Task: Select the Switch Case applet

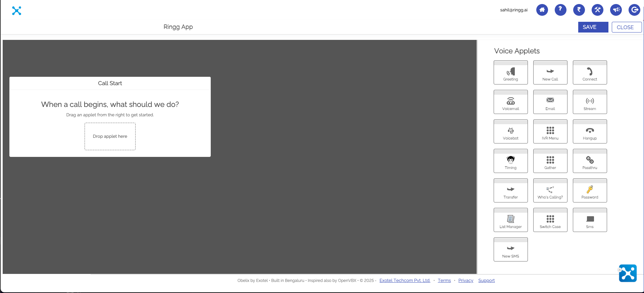Action: (x=550, y=220)
